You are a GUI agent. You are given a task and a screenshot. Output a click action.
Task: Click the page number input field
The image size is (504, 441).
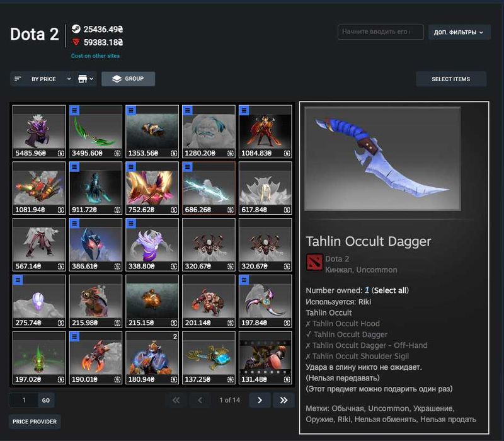coord(24,400)
